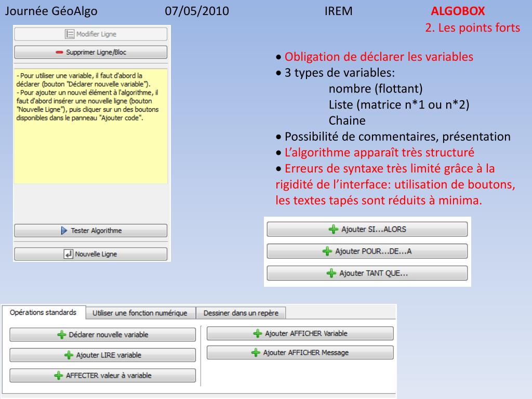
Task: Insert a line with the Nouvelle Ligne button
Action: 90,254
